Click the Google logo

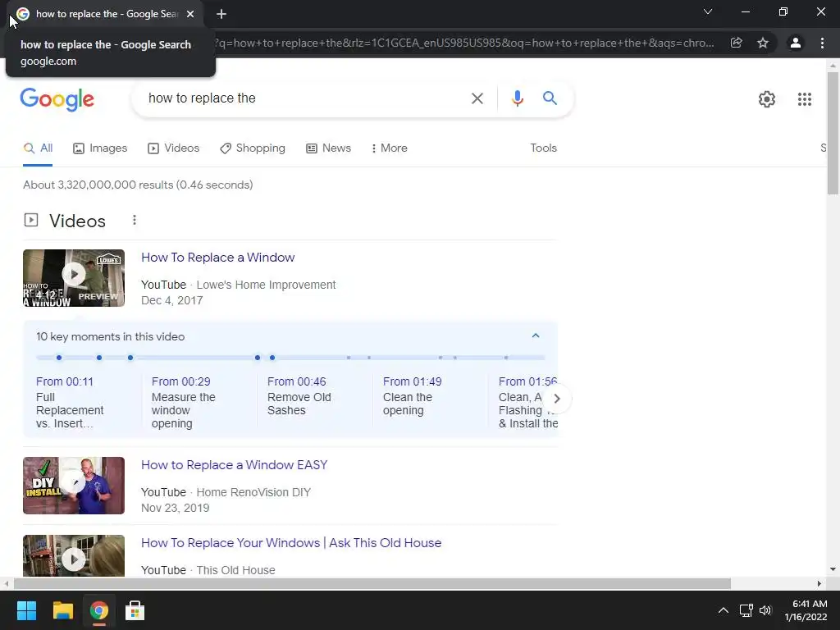click(57, 99)
